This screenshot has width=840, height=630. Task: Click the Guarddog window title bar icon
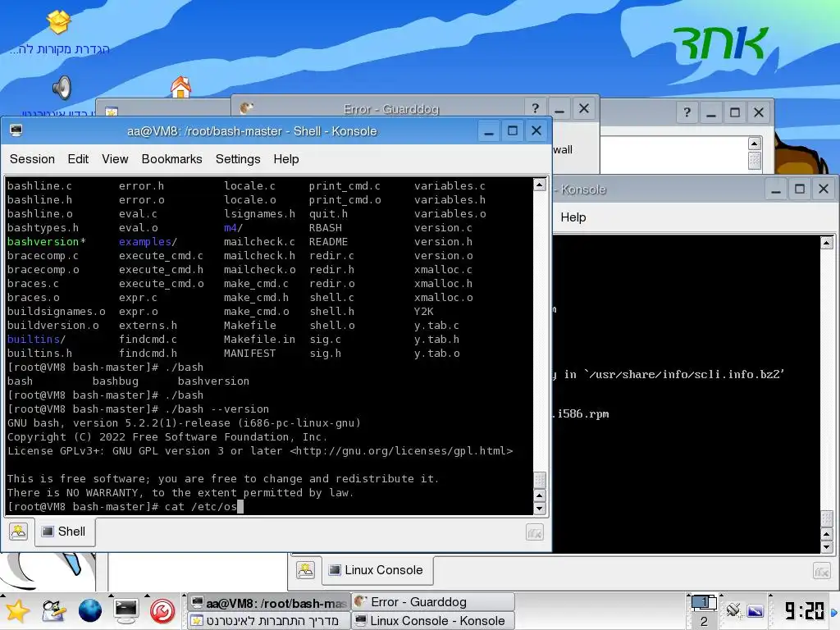246,108
